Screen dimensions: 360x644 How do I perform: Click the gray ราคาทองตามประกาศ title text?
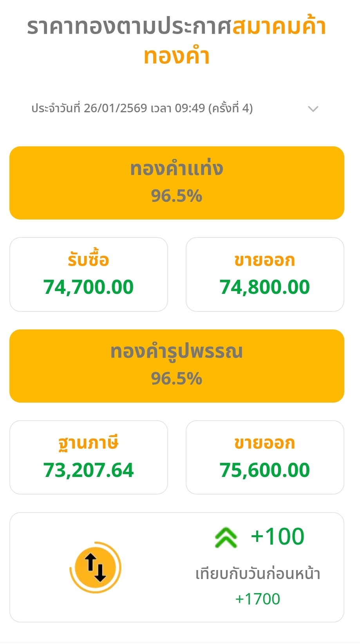[x=129, y=27]
